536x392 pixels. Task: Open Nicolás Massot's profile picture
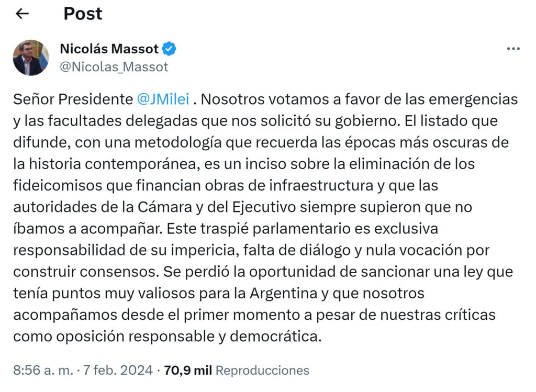pyautogui.click(x=31, y=58)
